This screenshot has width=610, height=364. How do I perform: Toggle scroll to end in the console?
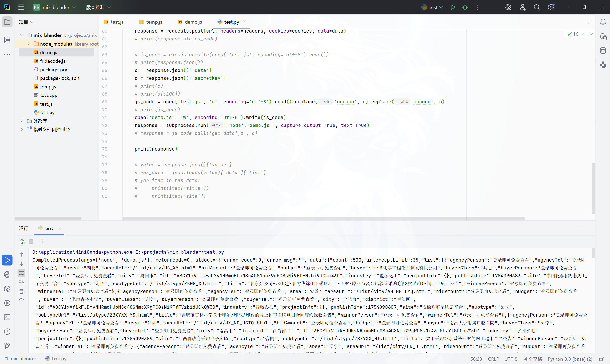pos(22,282)
